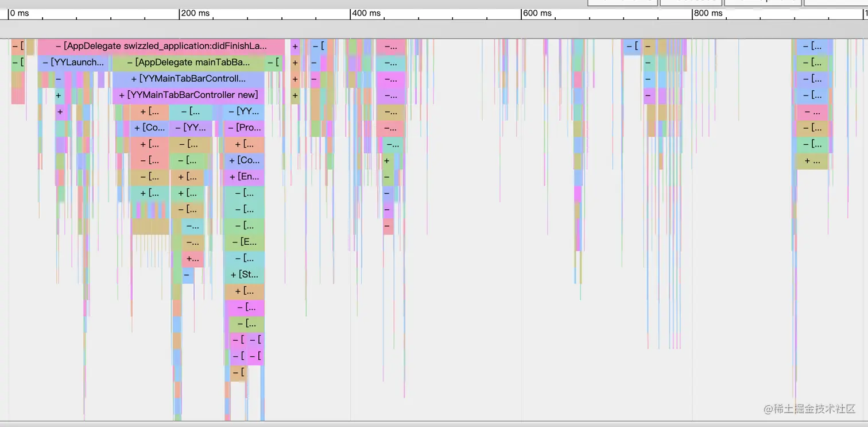
Task: Click the +[YYMainTabBarController new] slice
Action: coord(188,95)
